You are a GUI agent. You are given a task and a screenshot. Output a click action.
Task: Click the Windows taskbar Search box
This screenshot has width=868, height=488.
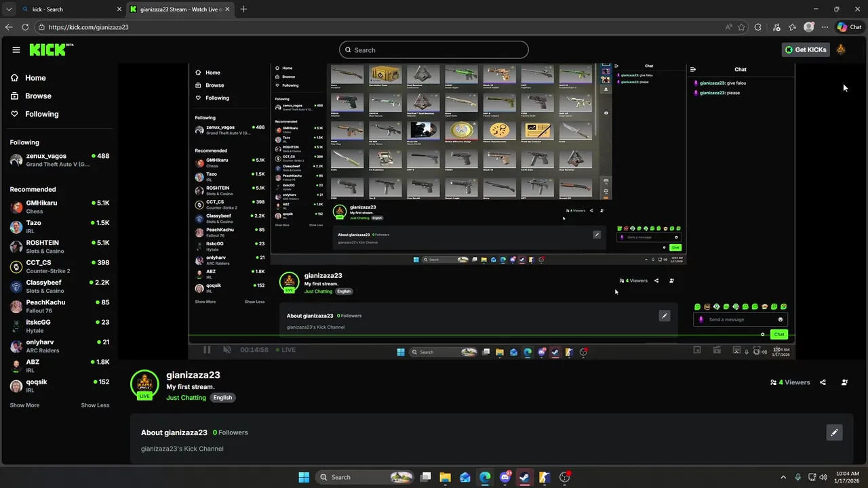pos(366,477)
